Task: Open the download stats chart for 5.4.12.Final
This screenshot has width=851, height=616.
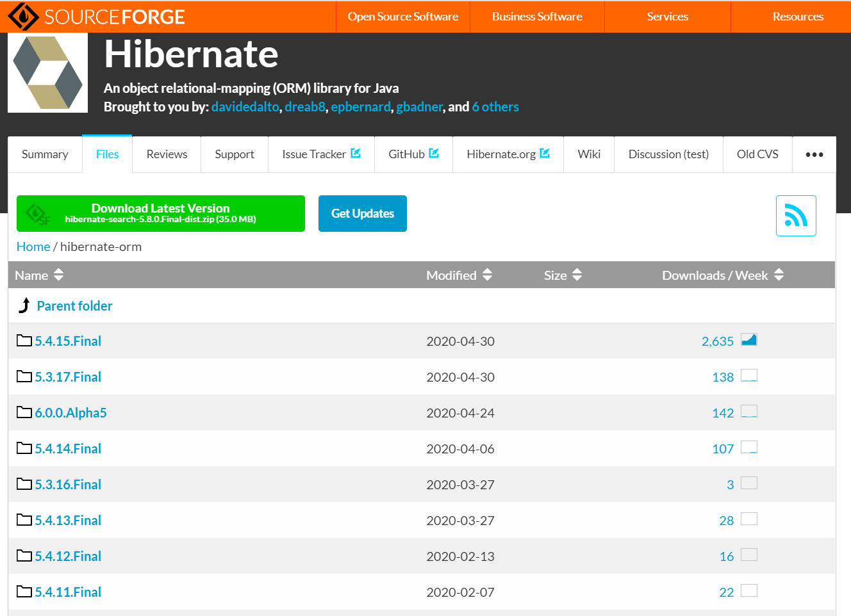Action: click(749, 555)
